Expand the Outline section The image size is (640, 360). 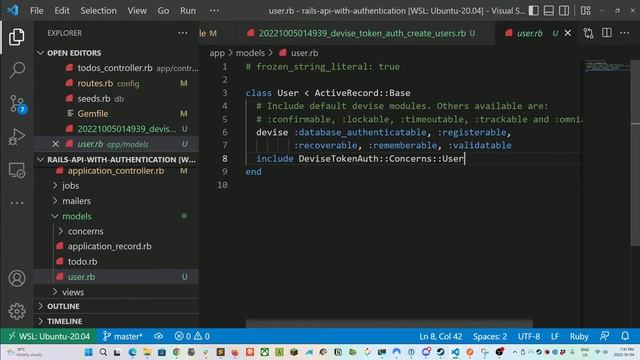[x=63, y=306]
